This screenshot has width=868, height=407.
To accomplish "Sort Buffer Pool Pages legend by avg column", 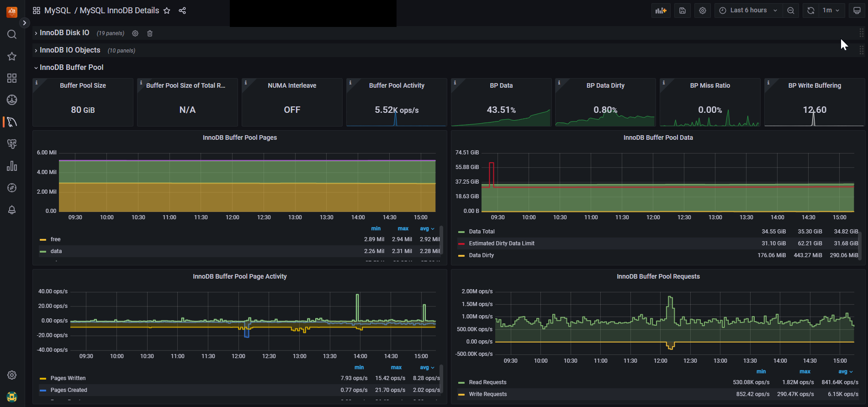I will coord(427,228).
